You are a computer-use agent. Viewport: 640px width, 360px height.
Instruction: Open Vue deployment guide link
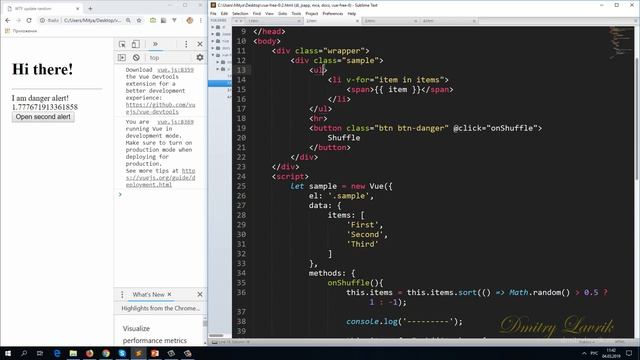160,178
